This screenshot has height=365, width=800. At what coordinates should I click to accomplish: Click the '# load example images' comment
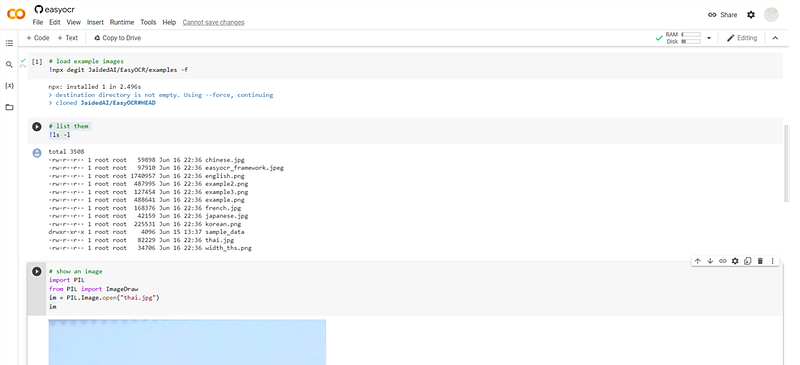(x=86, y=61)
